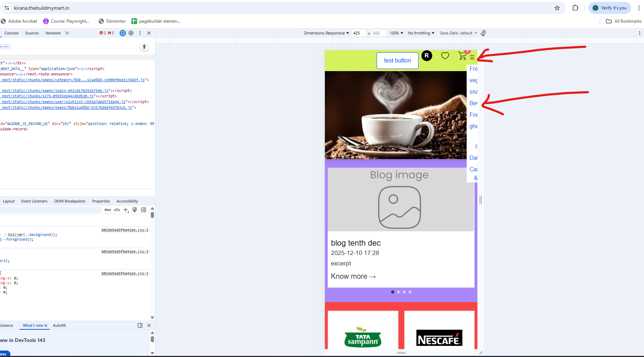Open the Course: Playwright bookmark
The image size is (644, 357).
66,21
